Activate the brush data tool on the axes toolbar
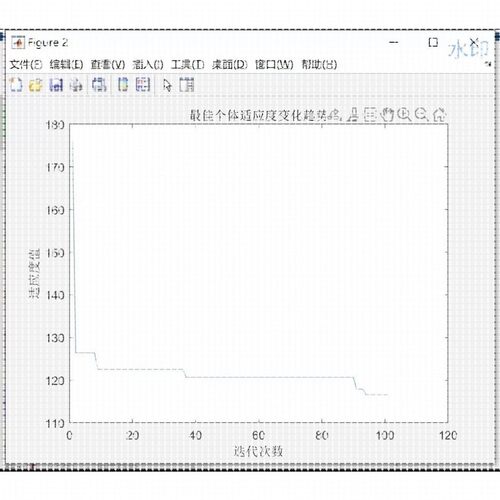The width and height of the screenshot is (500, 500). pyautogui.click(x=352, y=115)
